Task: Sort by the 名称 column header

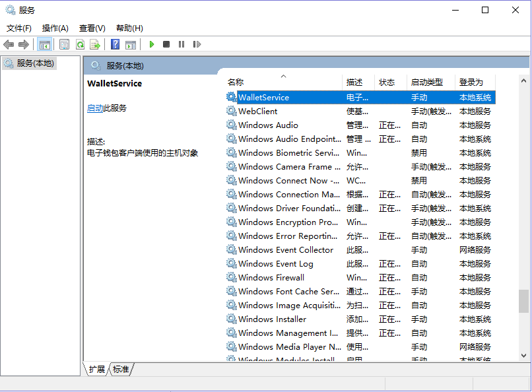Action: pos(284,82)
